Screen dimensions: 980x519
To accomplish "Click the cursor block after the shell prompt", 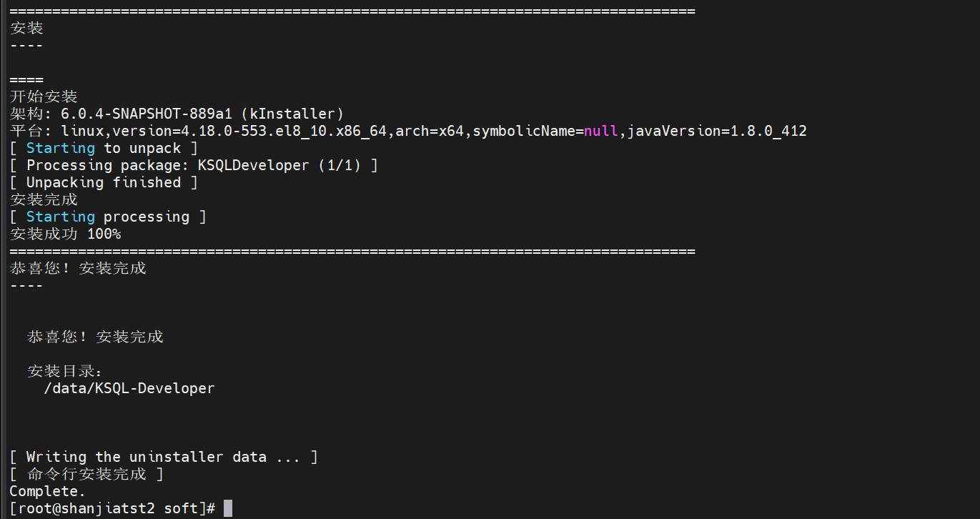I will pos(228,508).
